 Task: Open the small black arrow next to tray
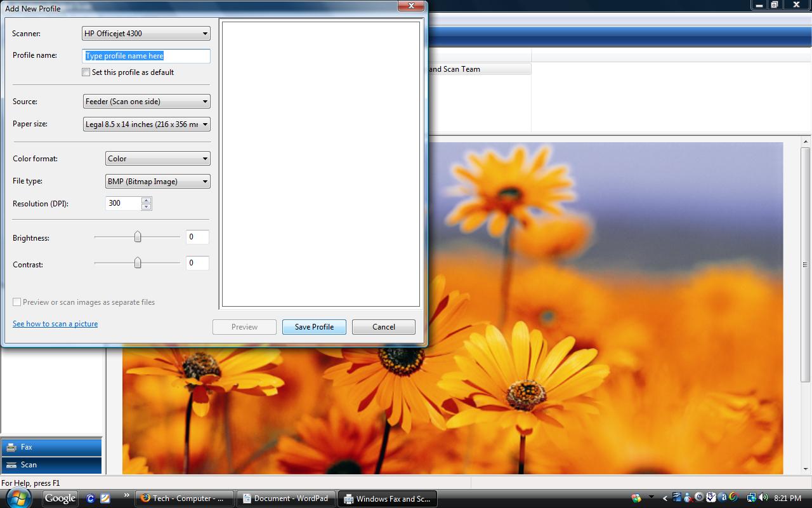(652, 497)
